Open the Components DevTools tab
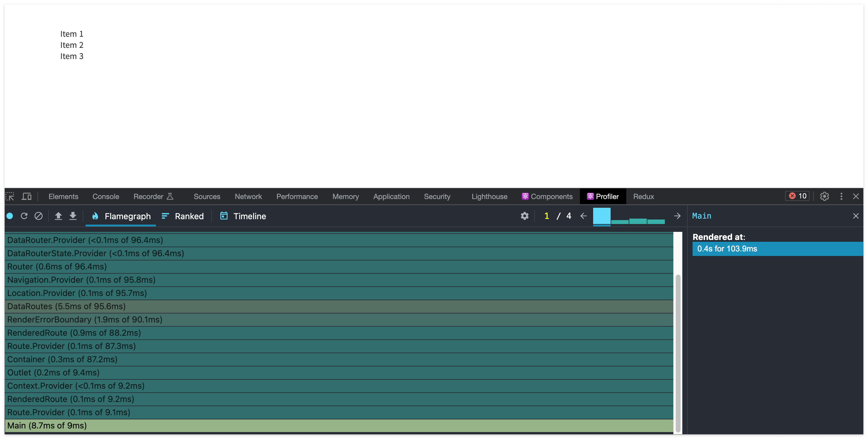868x439 pixels. [547, 196]
